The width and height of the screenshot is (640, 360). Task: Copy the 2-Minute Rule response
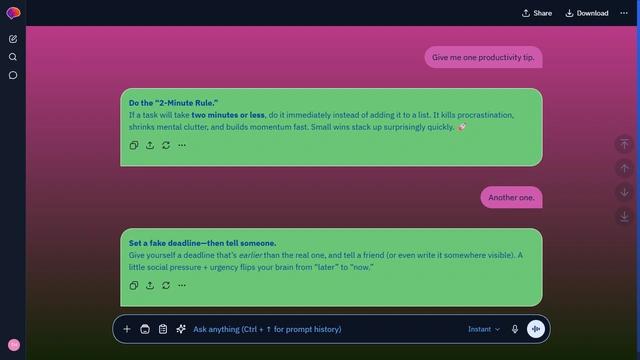point(134,145)
